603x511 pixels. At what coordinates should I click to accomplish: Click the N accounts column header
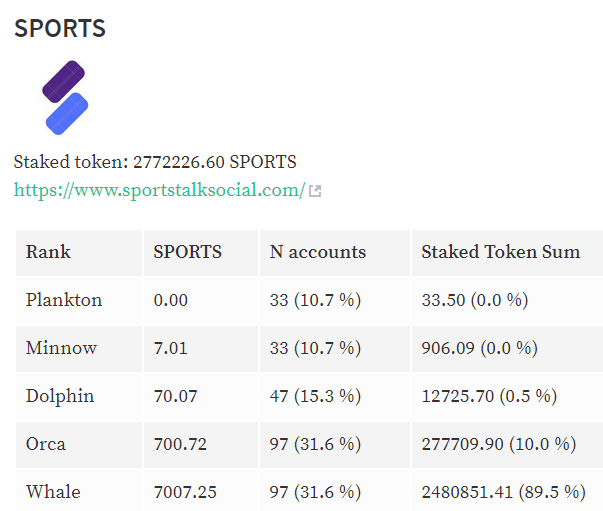[335, 253]
